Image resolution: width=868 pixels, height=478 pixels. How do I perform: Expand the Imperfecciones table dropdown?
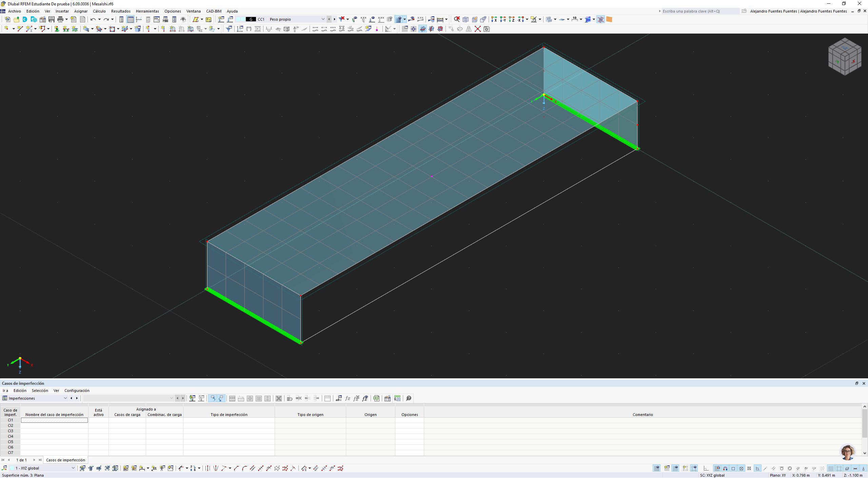click(65, 398)
